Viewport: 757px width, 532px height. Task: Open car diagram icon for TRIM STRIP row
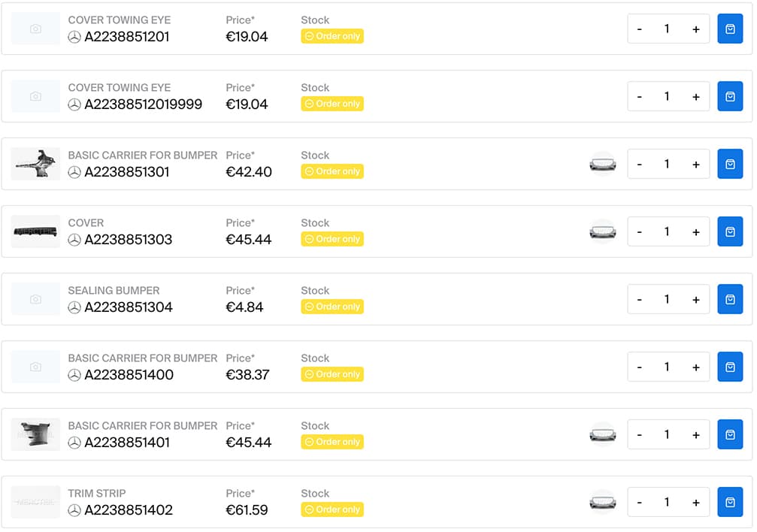[x=602, y=502]
